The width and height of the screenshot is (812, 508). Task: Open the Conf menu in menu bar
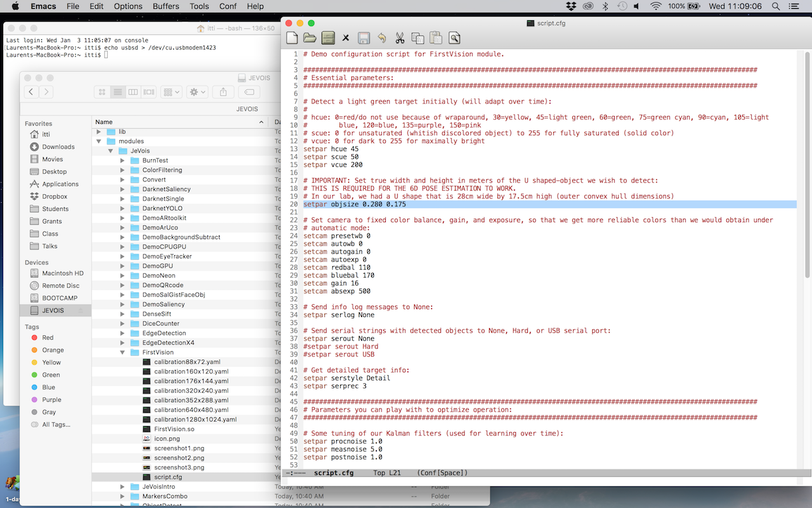[228, 6]
